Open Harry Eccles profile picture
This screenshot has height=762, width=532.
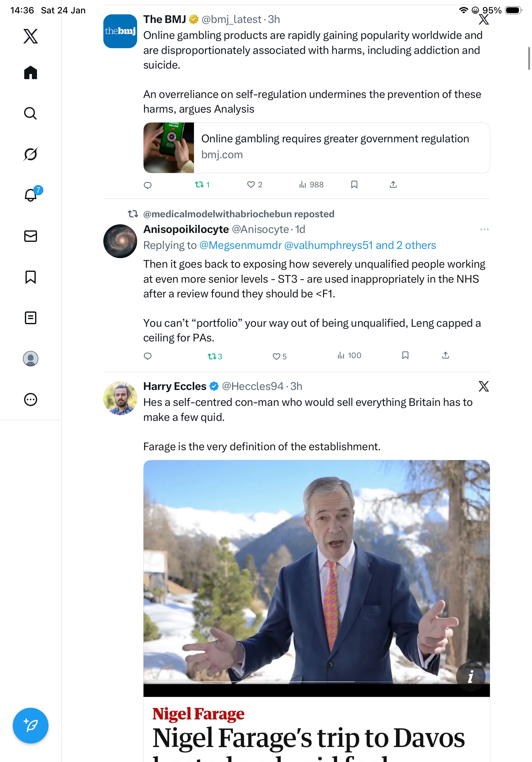(x=120, y=398)
